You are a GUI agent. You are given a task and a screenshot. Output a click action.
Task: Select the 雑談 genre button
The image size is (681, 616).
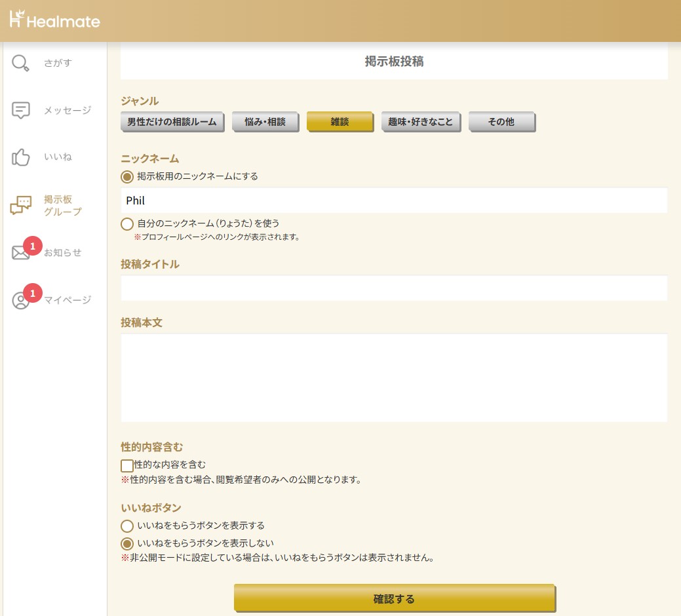point(340,122)
